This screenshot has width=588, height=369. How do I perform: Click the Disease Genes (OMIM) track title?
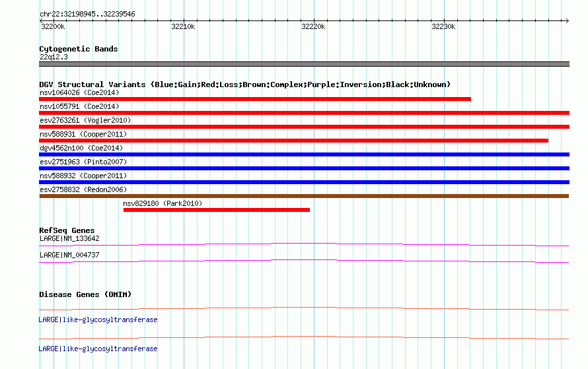pos(85,294)
